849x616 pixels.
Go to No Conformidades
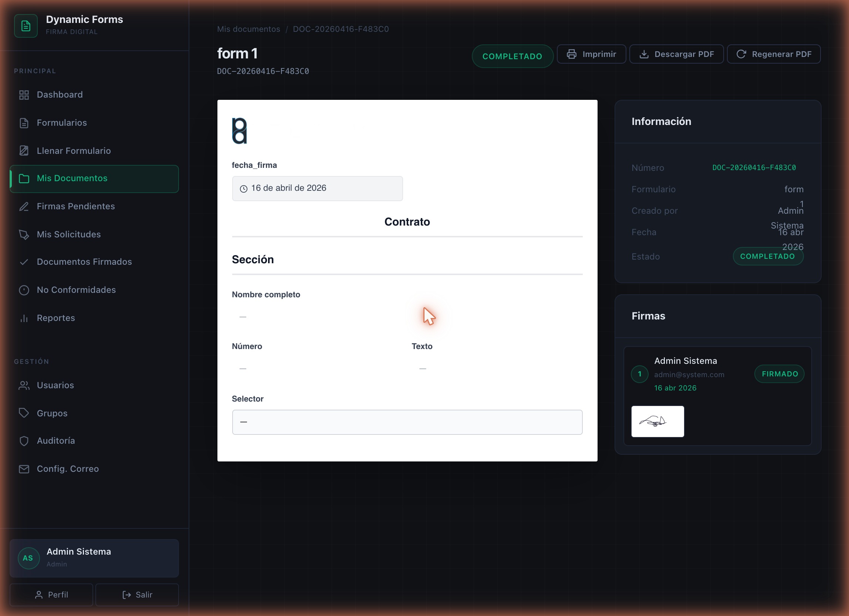(94, 290)
